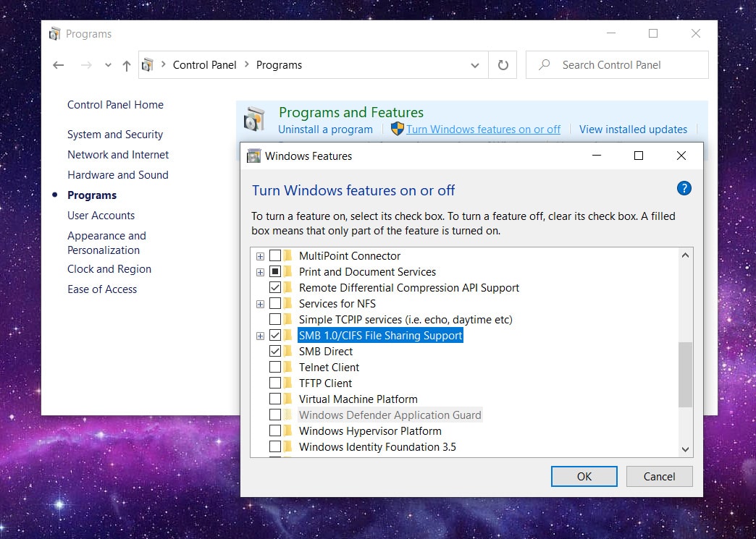Go up one folder level arrow
Screen dimensions: 756x539
[x=126, y=66]
